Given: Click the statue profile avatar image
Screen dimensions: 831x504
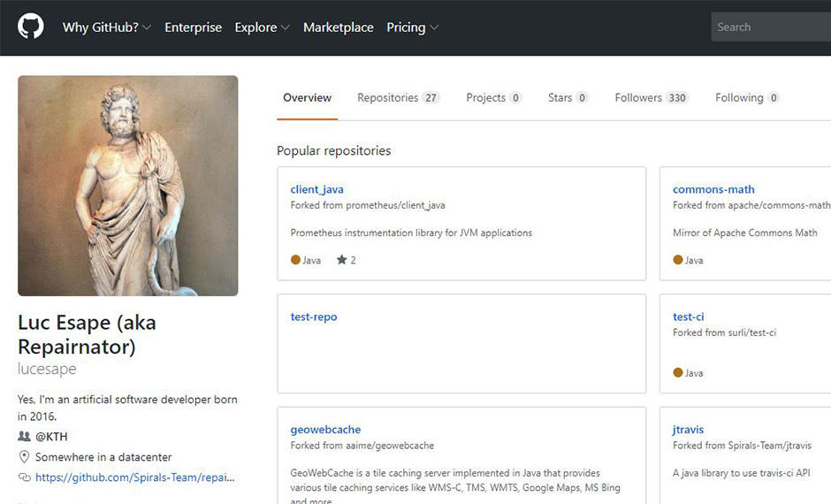Looking at the screenshot, I should (x=127, y=186).
